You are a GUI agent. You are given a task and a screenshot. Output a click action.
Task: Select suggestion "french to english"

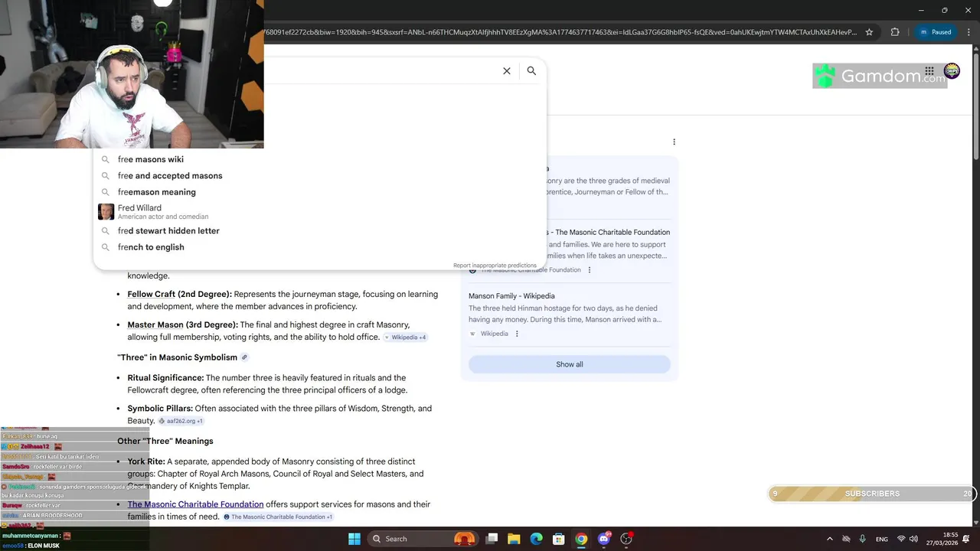[319, 247]
